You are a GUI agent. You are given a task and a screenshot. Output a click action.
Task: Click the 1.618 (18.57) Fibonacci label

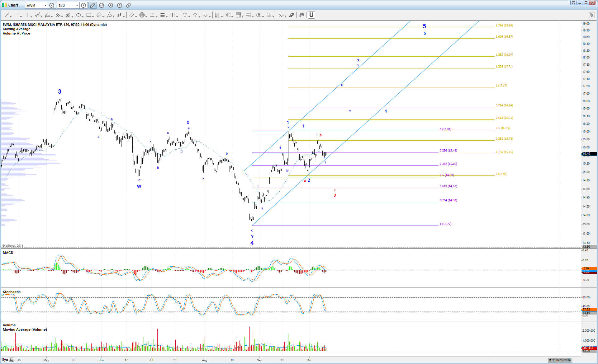point(504,37)
